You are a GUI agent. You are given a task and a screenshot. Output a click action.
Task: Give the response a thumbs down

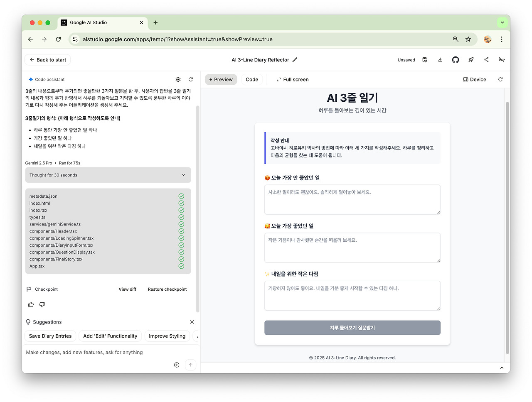pos(42,304)
